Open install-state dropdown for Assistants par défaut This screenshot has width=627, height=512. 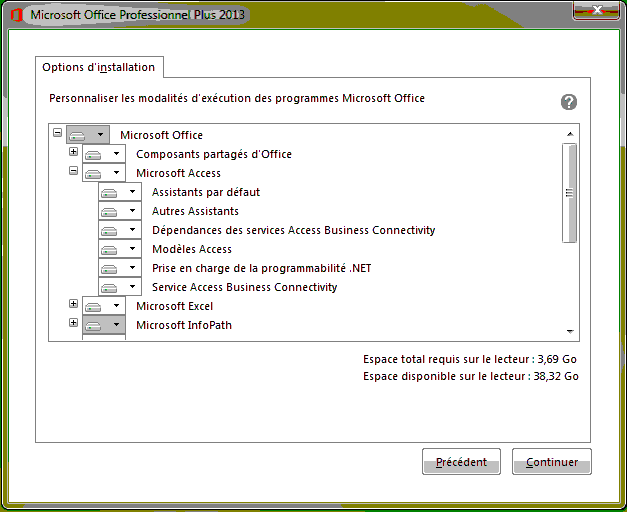[120, 192]
